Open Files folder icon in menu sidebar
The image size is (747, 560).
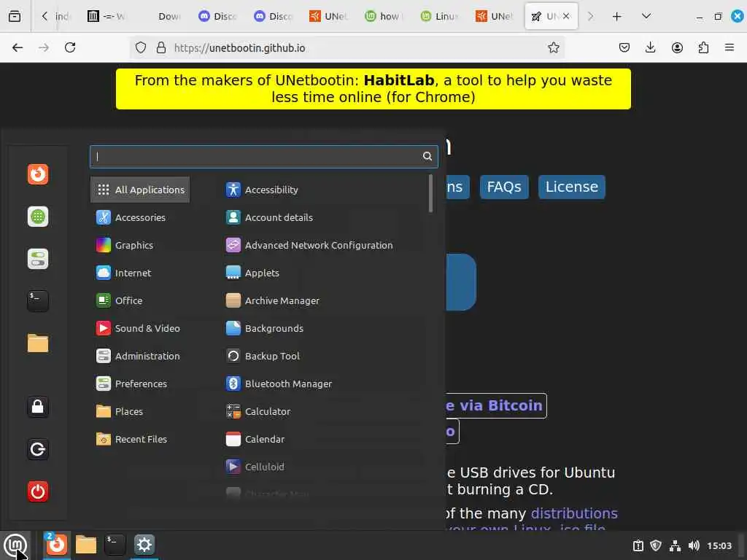(x=38, y=343)
